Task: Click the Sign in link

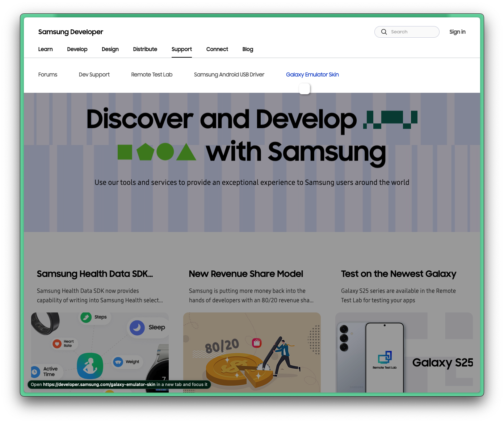Action: click(x=457, y=32)
